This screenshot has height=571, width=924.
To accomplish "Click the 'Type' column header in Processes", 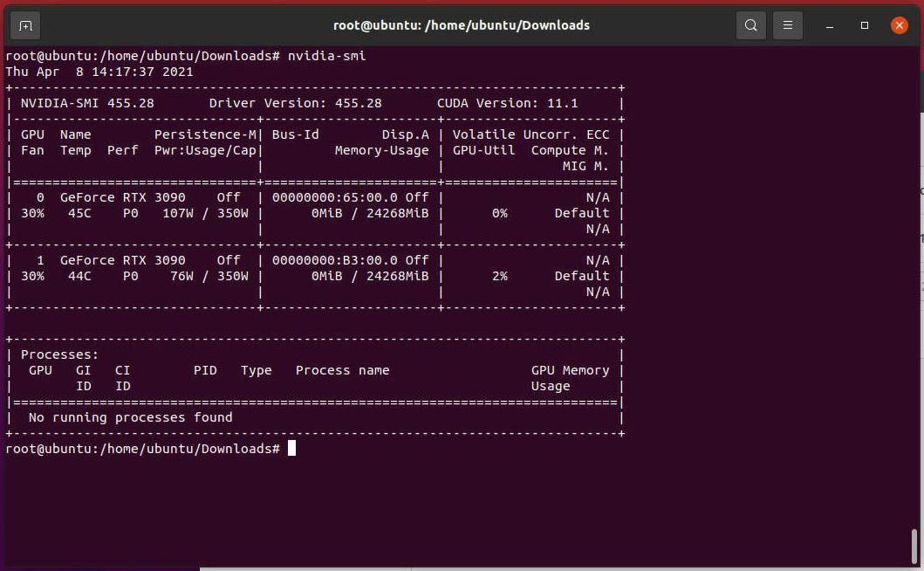I will [x=257, y=370].
